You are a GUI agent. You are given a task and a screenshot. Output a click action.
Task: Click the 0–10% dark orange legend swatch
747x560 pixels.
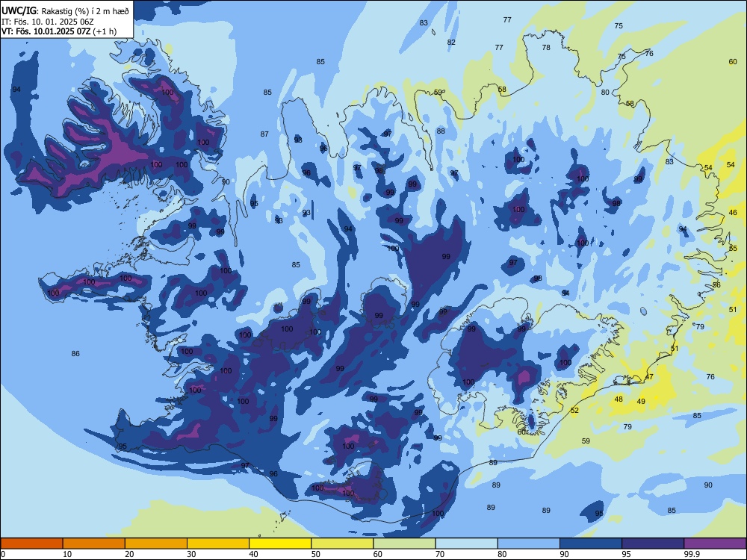[x=31, y=544]
